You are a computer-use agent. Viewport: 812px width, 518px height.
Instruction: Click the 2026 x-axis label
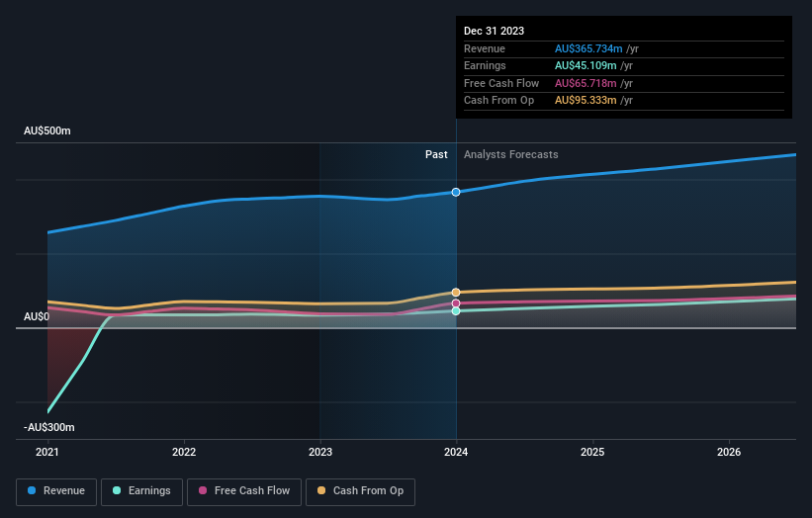click(x=729, y=453)
